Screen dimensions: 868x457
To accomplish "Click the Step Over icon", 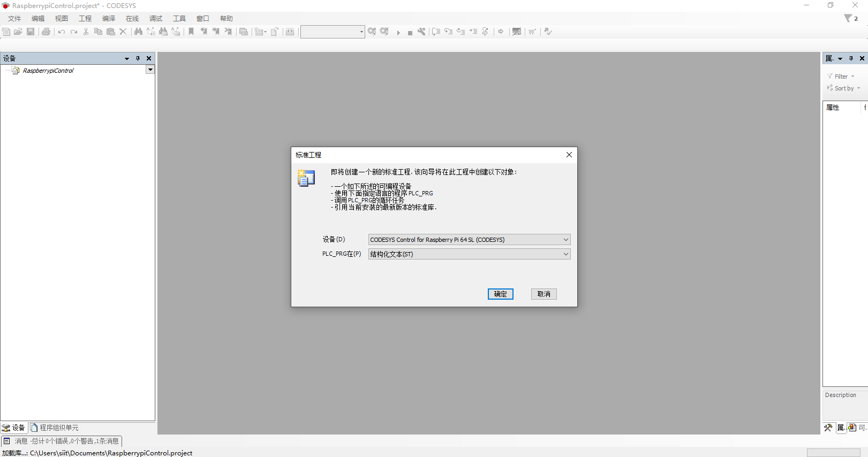I will point(436,32).
